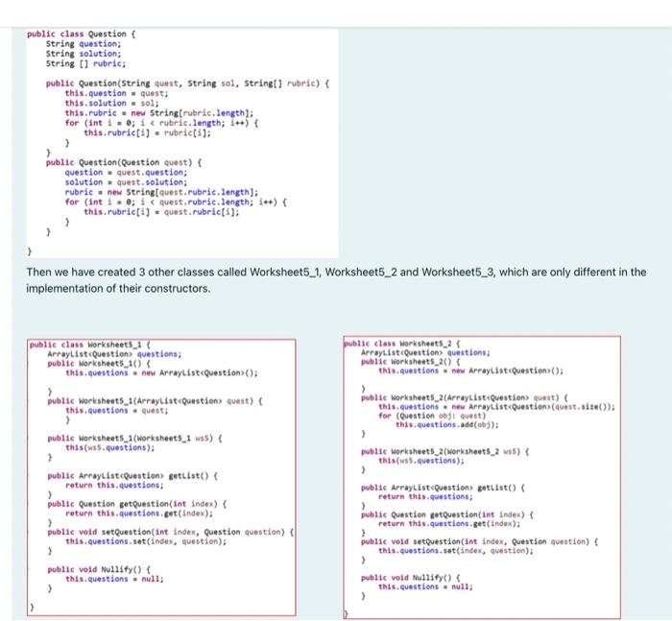Click the line 'public class Worksheet5_1 {'
This screenshot has height=621, width=672.
pyautogui.click(x=90, y=345)
